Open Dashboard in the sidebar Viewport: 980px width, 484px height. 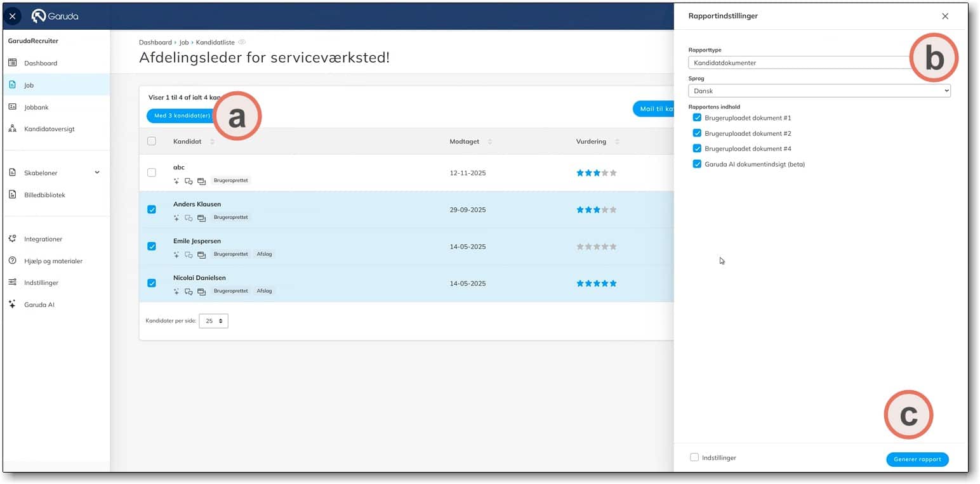(41, 63)
